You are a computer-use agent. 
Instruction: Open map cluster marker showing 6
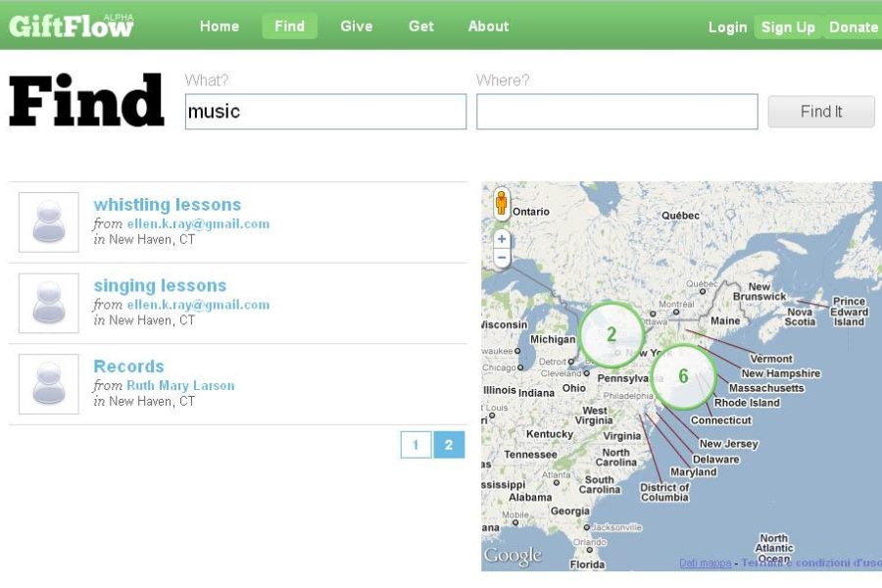(x=683, y=377)
